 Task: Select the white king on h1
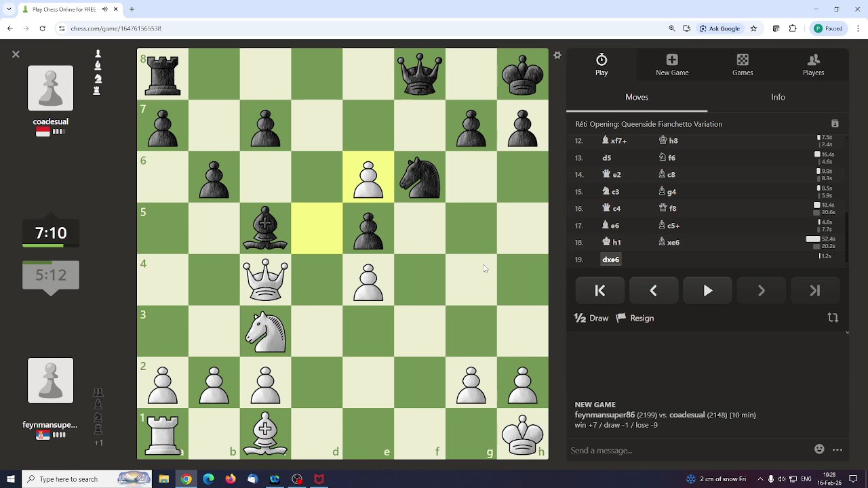point(522,434)
